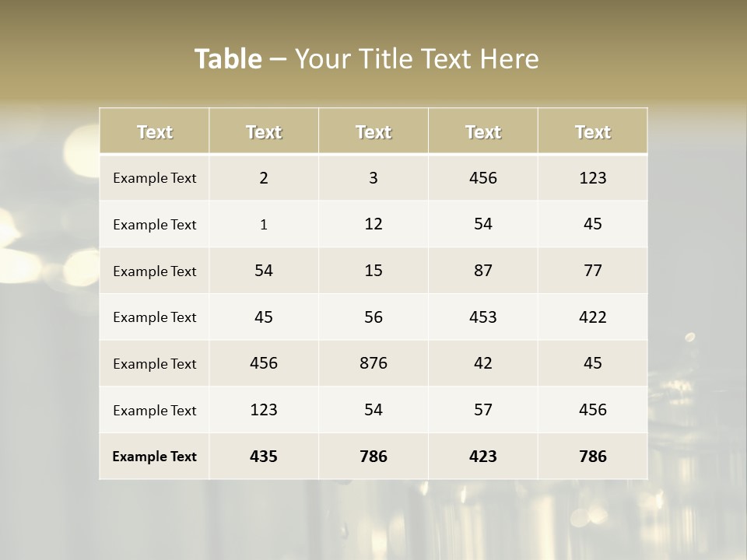Select the cell containing 57
This screenshot has height=560, width=747.
click(x=483, y=410)
